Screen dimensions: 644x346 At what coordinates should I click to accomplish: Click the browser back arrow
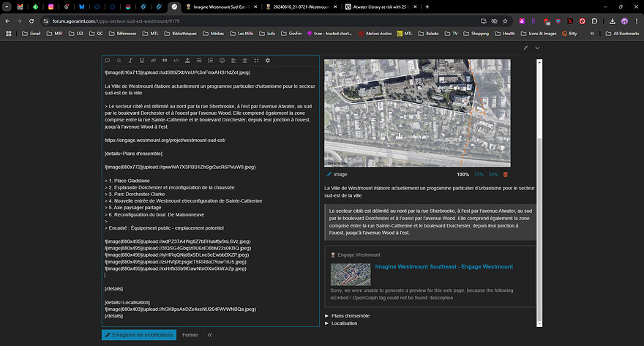coord(7,21)
